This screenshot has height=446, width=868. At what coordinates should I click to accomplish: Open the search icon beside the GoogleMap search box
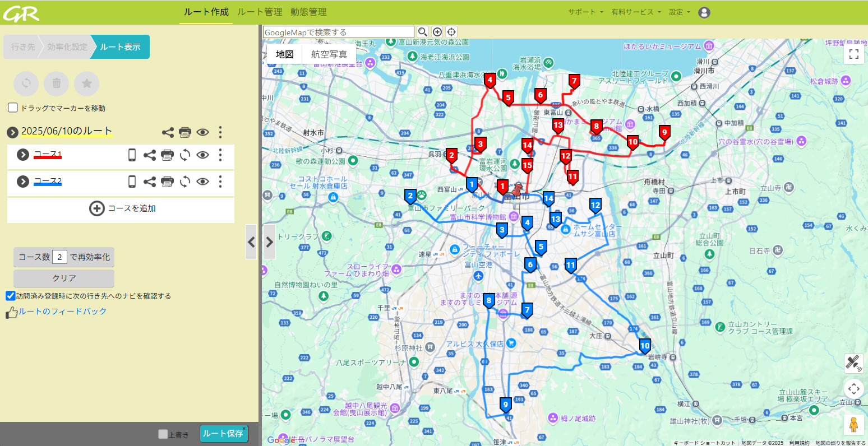[423, 32]
